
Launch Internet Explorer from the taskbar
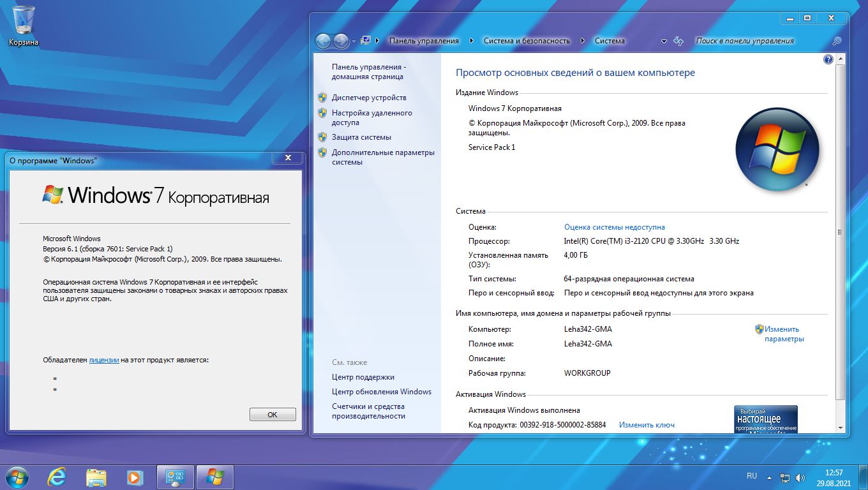click(x=57, y=477)
